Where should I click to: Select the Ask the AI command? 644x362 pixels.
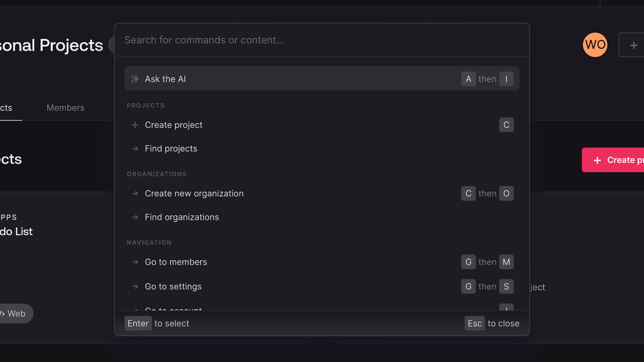[322, 79]
